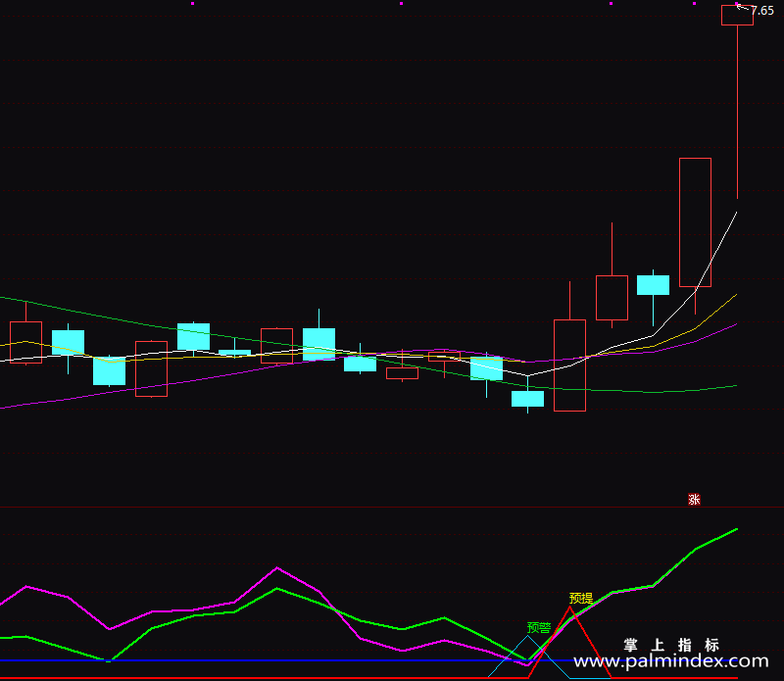Select the yellow 预提 signal label

tap(580, 598)
